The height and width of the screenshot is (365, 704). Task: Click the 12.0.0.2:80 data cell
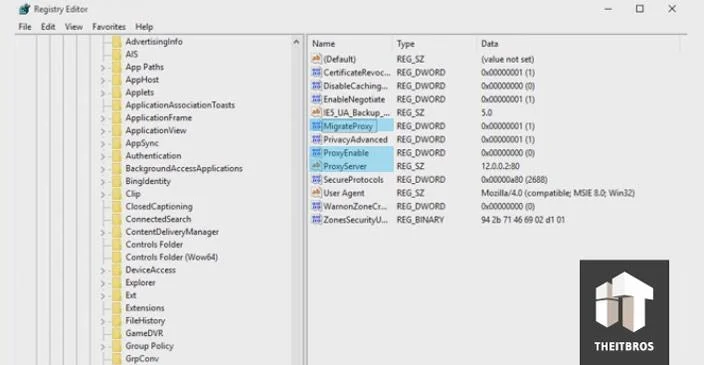click(x=499, y=166)
